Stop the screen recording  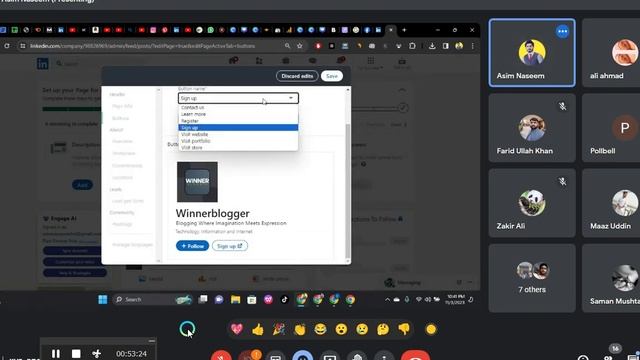click(x=76, y=353)
